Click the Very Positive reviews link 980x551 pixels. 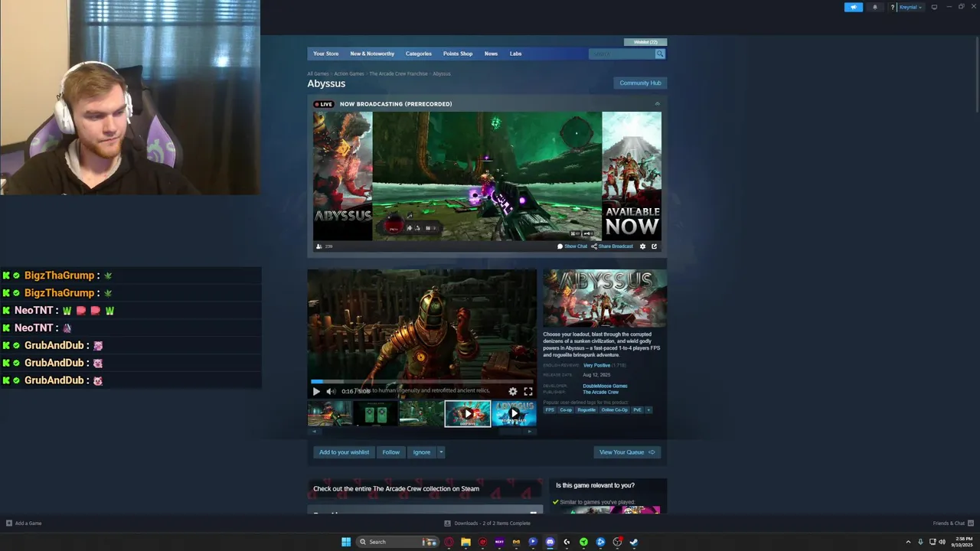click(596, 365)
